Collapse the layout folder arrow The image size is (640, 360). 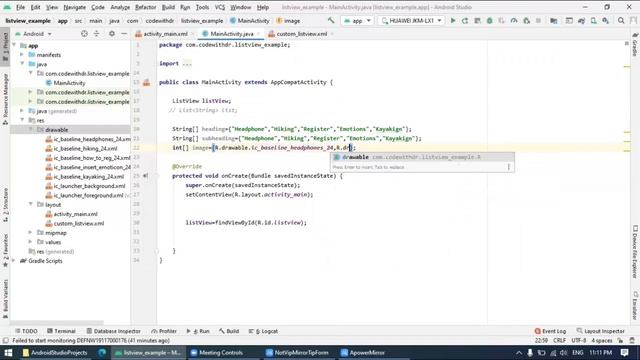point(31,204)
